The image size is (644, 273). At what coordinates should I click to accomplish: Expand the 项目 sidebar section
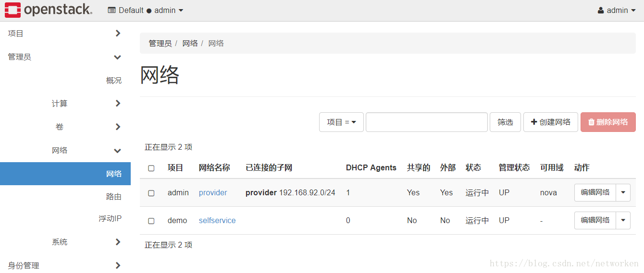click(118, 33)
